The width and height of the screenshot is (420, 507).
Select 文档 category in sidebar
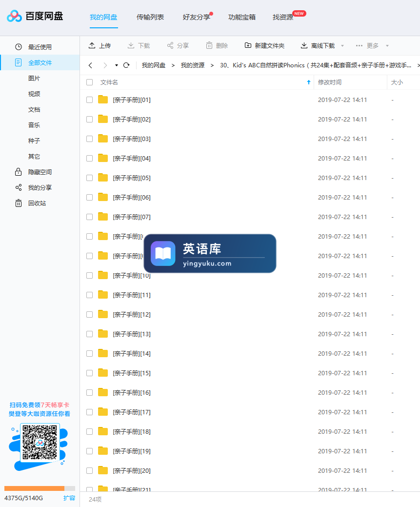pos(34,110)
